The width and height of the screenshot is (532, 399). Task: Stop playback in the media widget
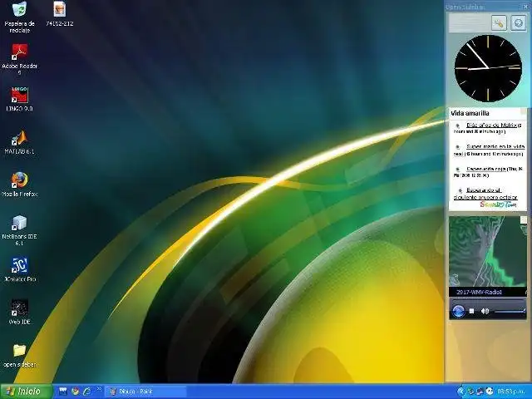point(471,311)
